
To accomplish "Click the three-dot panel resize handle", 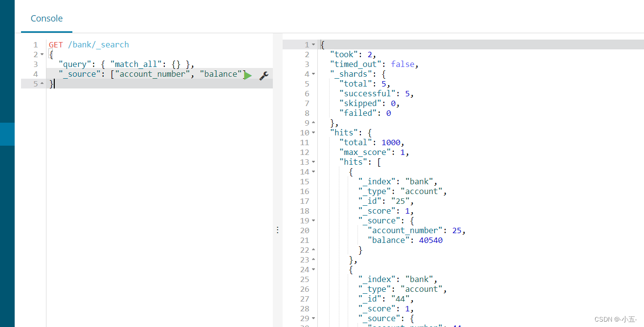I will (x=277, y=229).
